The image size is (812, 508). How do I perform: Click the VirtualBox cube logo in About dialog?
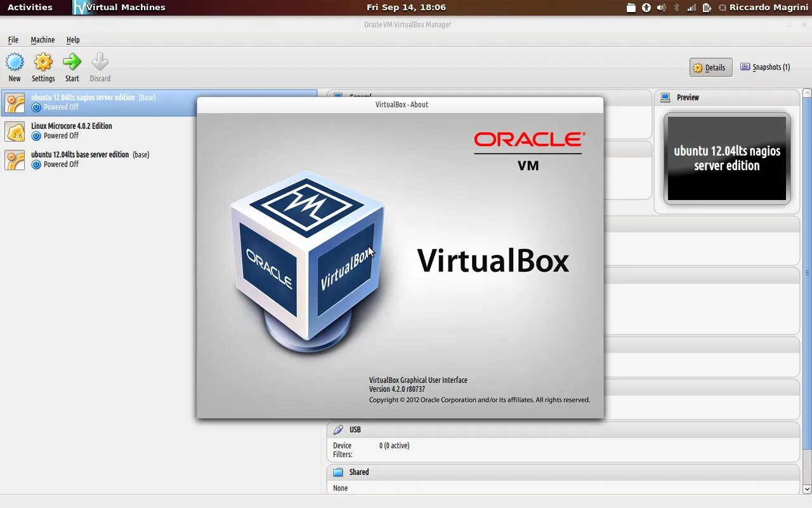tap(309, 260)
